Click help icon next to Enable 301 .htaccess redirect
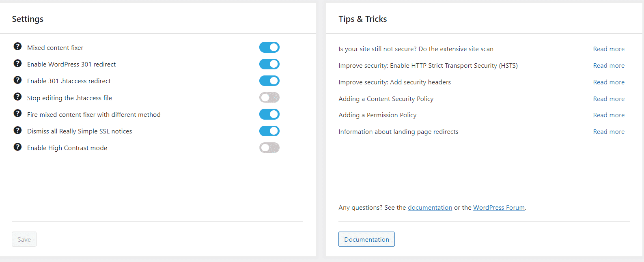644x262 pixels. [17, 80]
